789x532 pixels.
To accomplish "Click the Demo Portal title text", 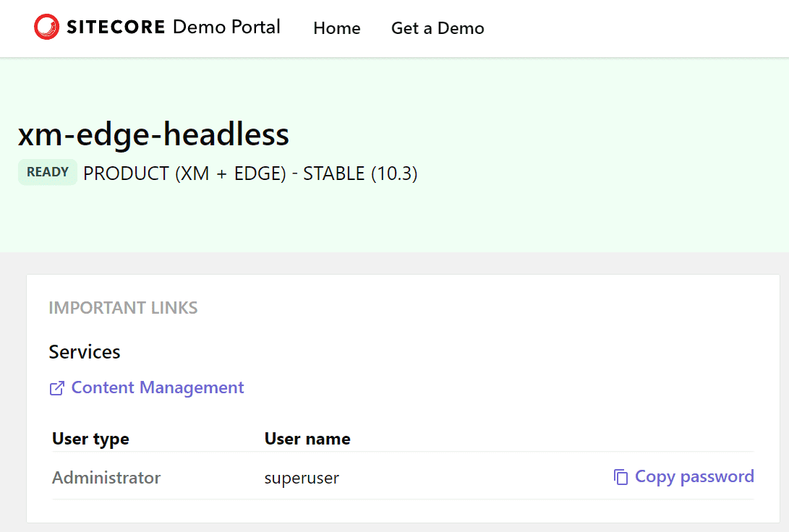I will [x=226, y=27].
